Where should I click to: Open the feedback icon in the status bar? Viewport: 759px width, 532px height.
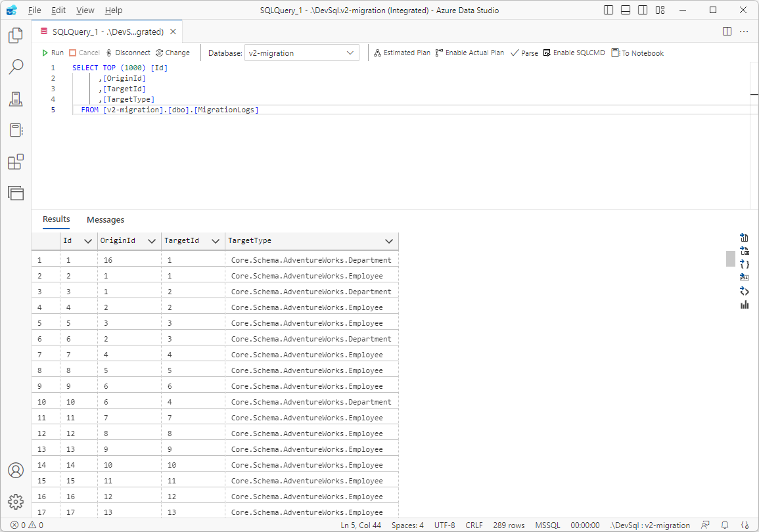click(x=705, y=525)
